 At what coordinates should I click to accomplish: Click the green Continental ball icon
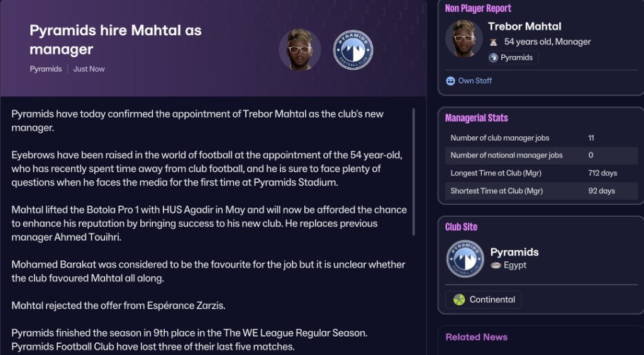[x=459, y=300]
